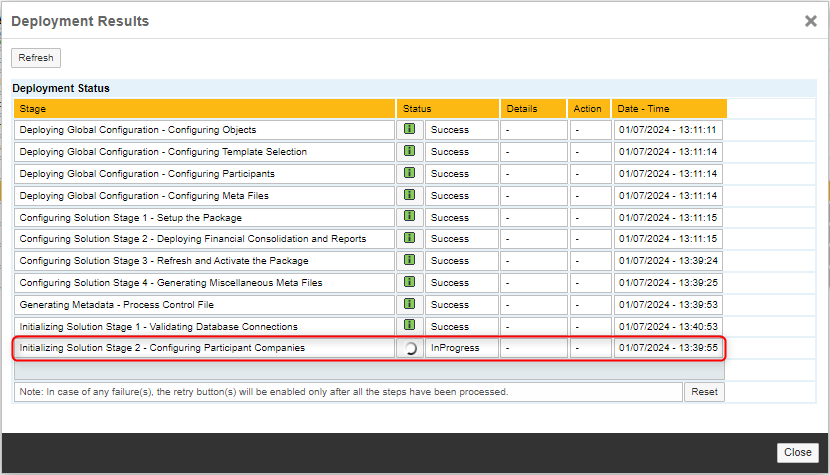Click the InProgress spinner for Participant Companies

pyautogui.click(x=409, y=348)
